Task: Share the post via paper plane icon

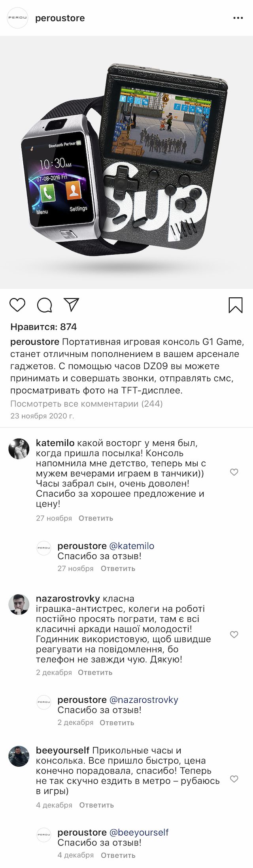Action: [72, 305]
